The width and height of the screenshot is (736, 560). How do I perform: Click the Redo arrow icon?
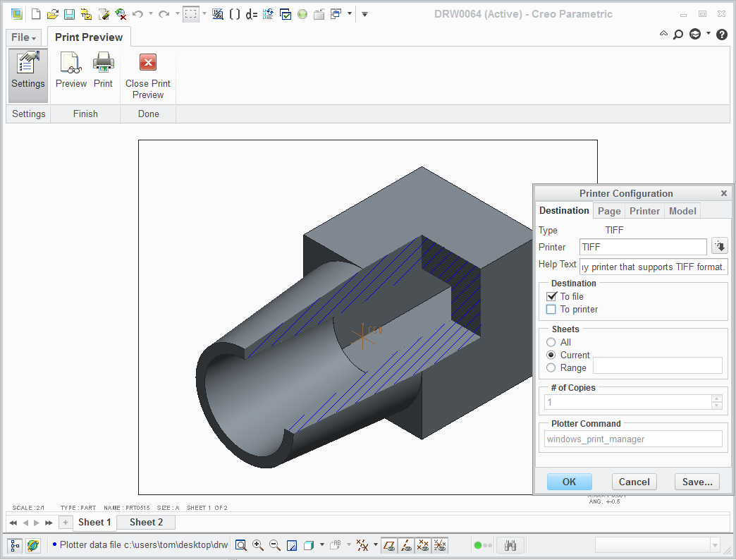(x=164, y=14)
